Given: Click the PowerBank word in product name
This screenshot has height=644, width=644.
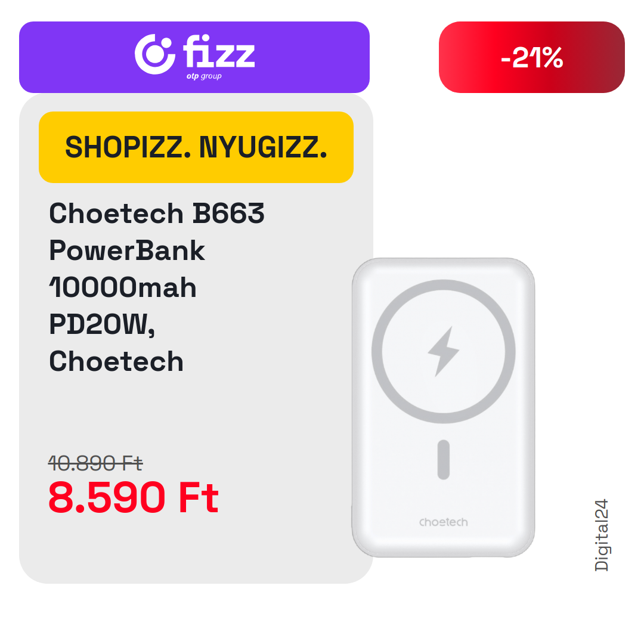Looking at the screenshot, I should click(127, 250).
